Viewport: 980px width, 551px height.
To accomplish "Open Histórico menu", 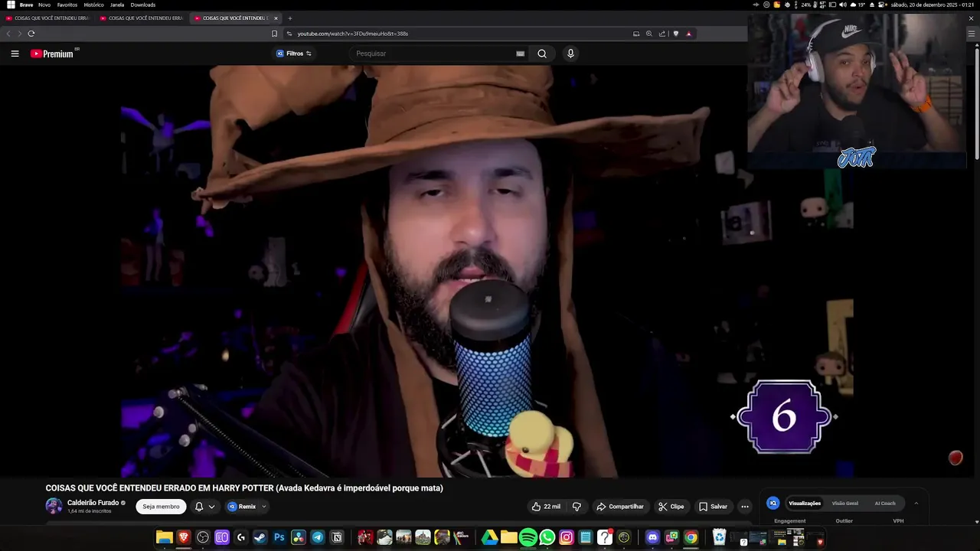I will (x=93, y=5).
